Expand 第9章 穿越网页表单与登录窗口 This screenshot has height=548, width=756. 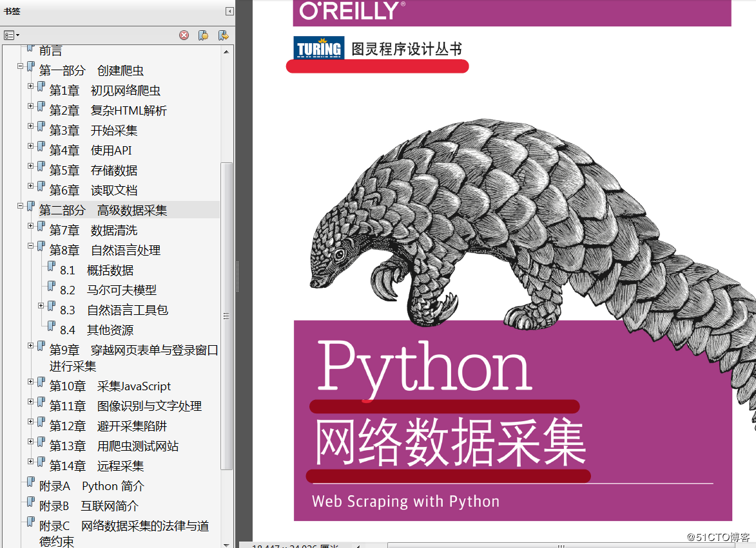pos(31,345)
